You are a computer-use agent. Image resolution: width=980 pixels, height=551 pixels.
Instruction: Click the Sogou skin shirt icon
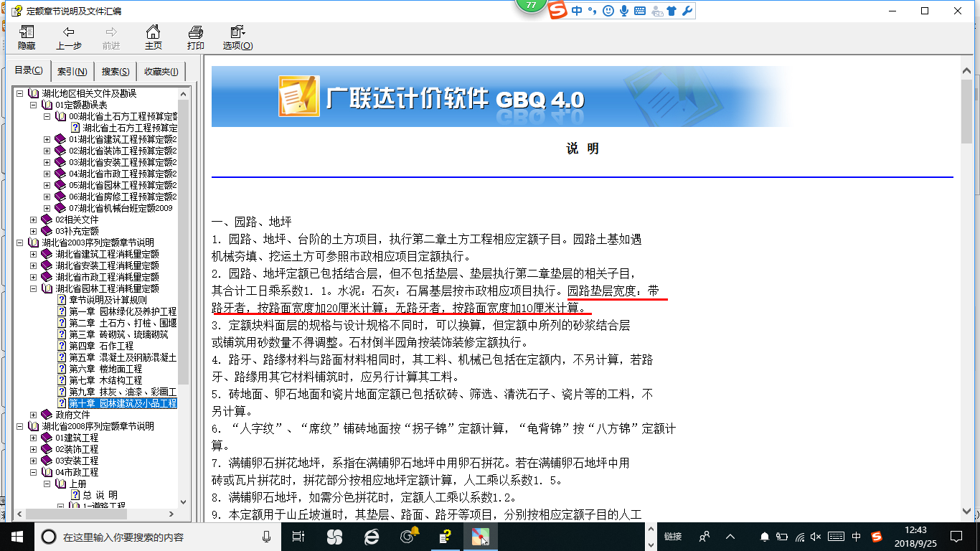point(672,11)
